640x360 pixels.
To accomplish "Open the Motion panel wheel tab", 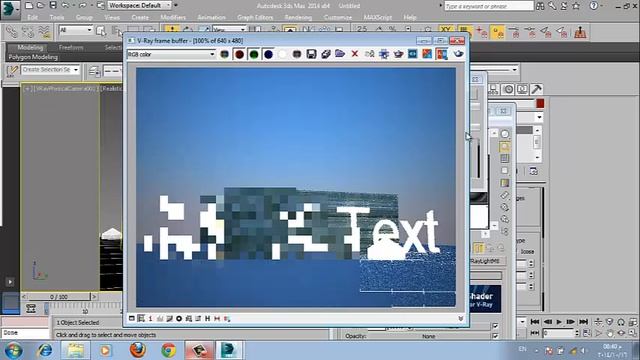I will [x=508, y=89].
